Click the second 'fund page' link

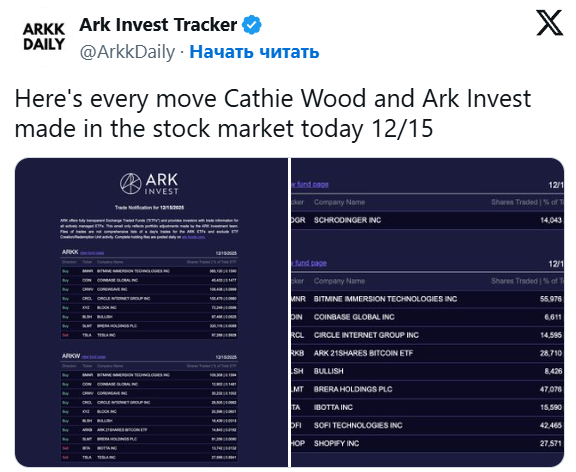[309, 263]
